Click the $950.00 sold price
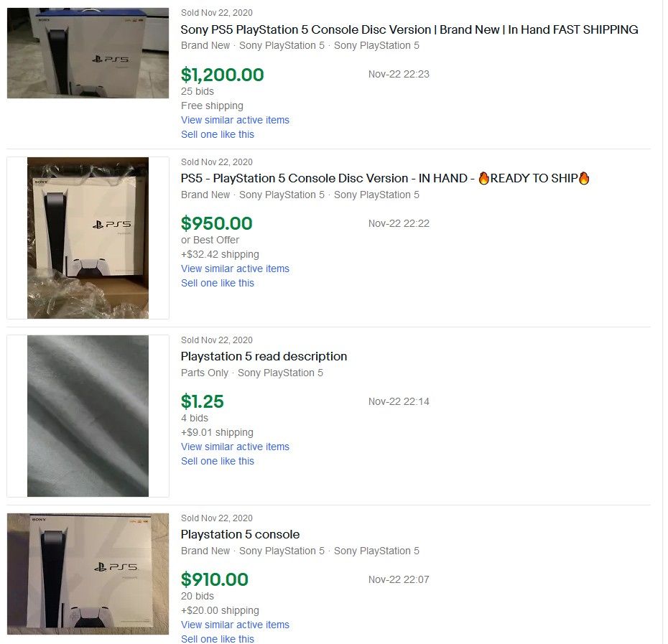Image resolution: width=668 pixels, height=644 pixels. (x=216, y=223)
